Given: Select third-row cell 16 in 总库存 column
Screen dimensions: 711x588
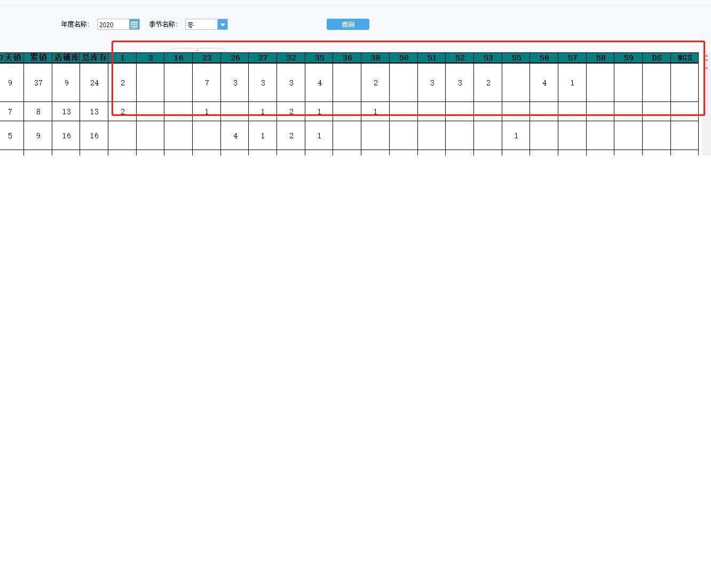Looking at the screenshot, I should 94,136.
